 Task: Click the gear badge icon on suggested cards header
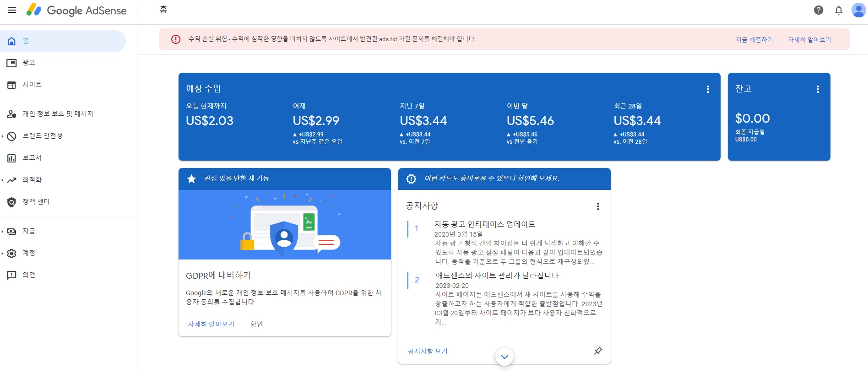coord(411,178)
